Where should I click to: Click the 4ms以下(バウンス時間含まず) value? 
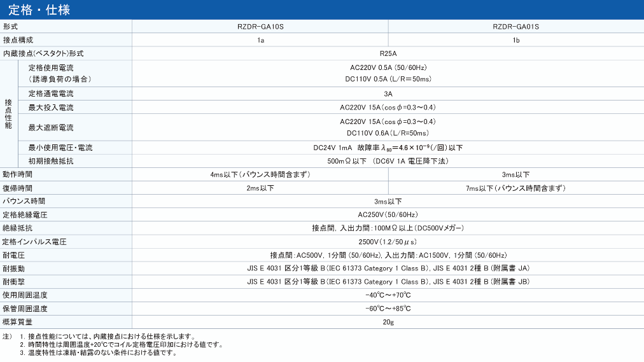pyautogui.click(x=260, y=174)
